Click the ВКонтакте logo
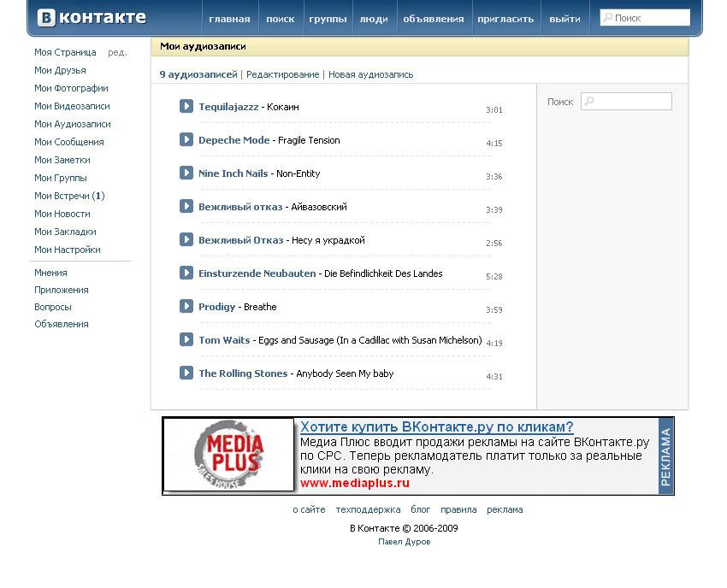This screenshot has height=588, width=727. pyautogui.click(x=92, y=18)
